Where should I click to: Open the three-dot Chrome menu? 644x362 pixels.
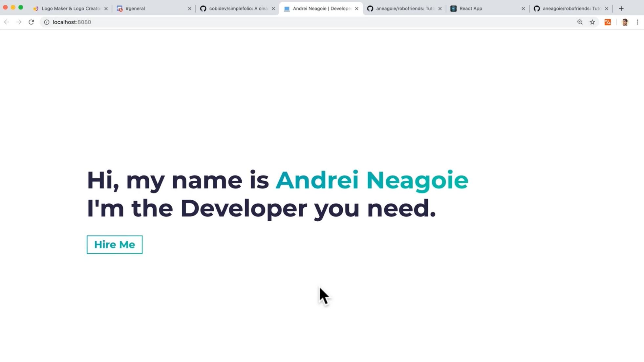pyautogui.click(x=637, y=22)
